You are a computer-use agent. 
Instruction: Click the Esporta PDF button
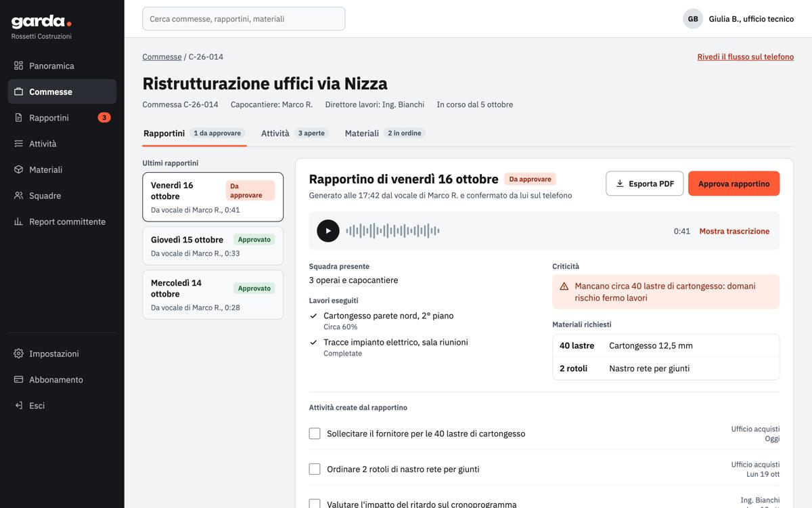[x=645, y=184]
